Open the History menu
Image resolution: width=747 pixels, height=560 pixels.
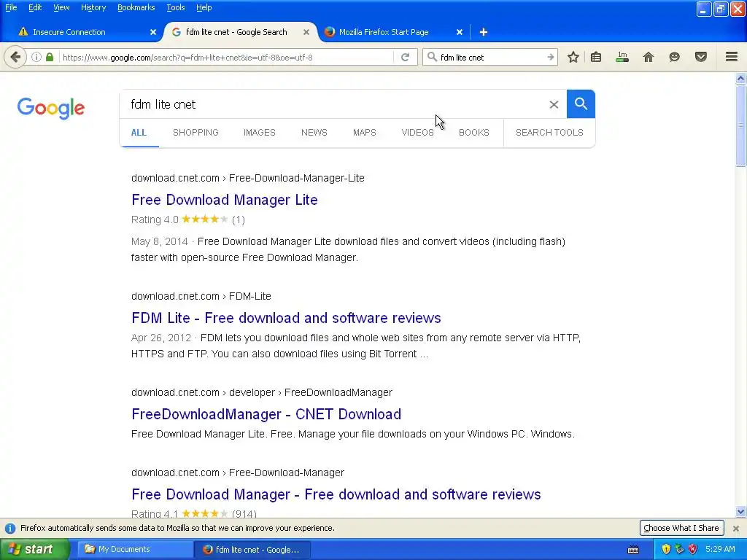click(x=93, y=7)
